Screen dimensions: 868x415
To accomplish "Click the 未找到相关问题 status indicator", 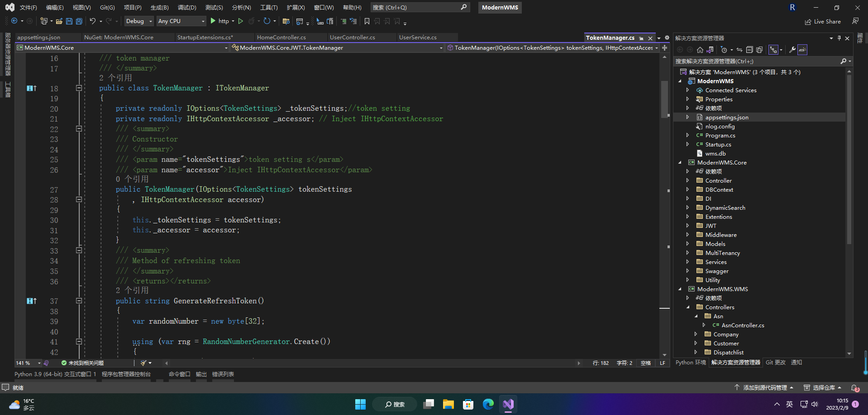I will click(x=82, y=363).
